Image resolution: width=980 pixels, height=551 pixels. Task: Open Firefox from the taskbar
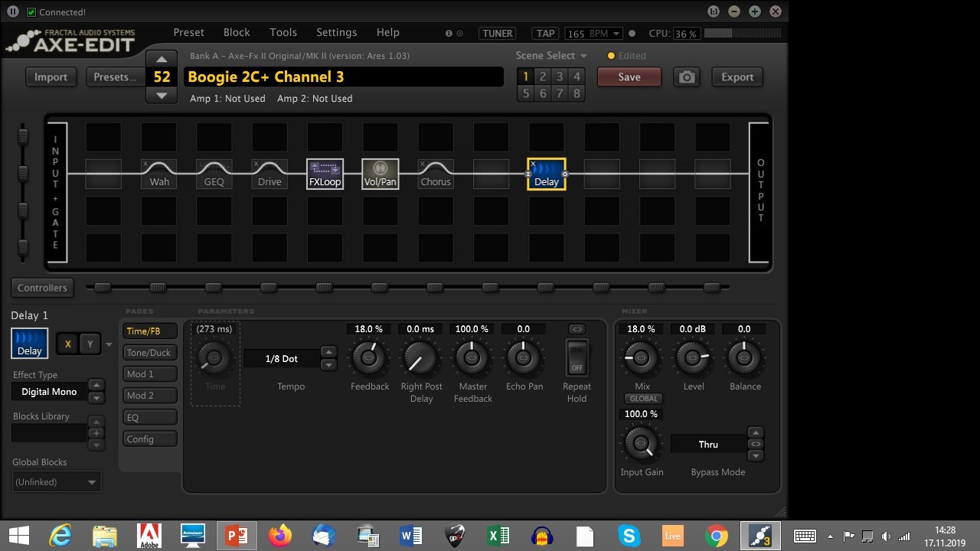[x=280, y=536]
